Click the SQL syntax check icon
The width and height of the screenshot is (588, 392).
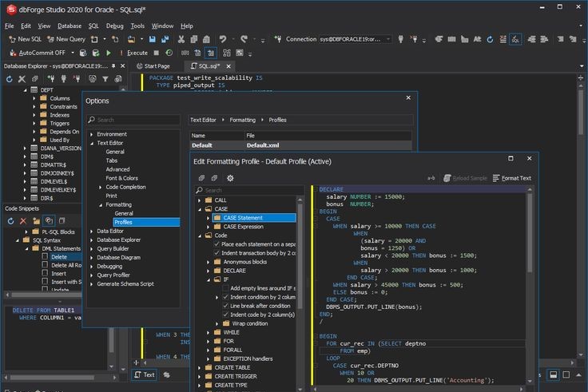[515, 39]
